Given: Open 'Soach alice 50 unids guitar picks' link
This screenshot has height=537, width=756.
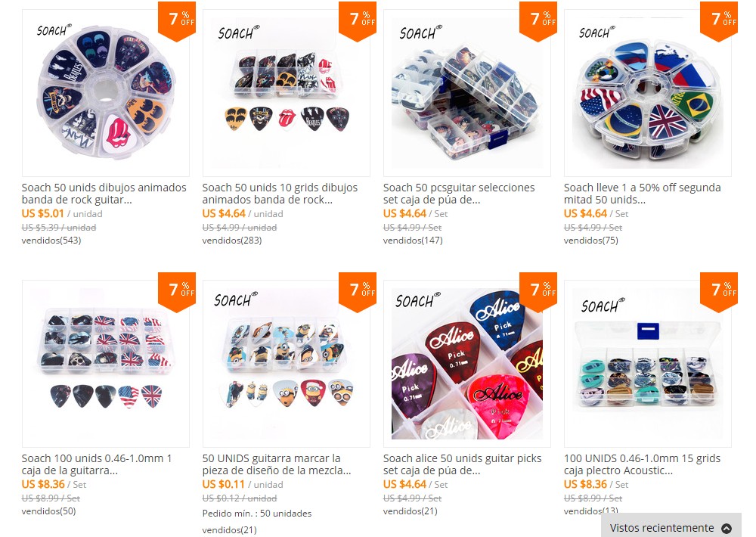Looking at the screenshot, I should click(x=463, y=464).
